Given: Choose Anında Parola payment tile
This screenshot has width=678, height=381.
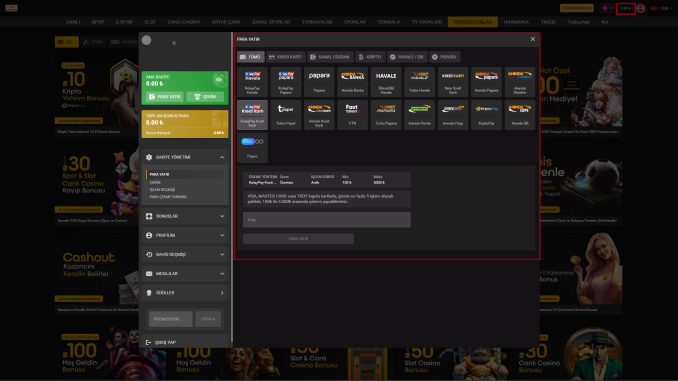Looking at the screenshot, I should tap(419, 115).
